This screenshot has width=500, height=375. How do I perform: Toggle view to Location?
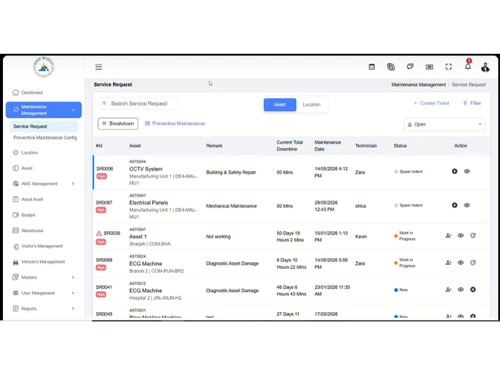(x=312, y=105)
